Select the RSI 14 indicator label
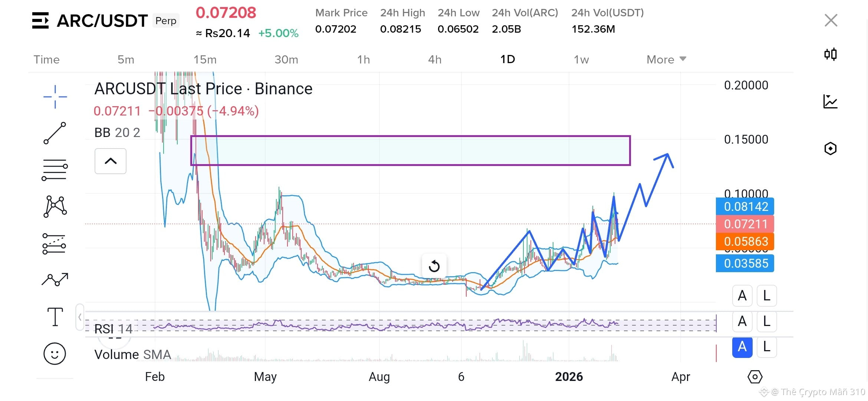 pos(113,329)
